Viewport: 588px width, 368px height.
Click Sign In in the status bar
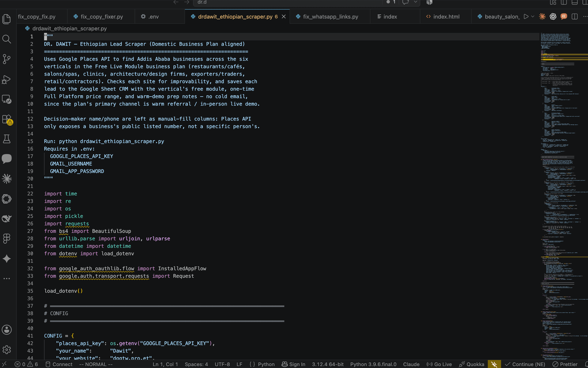point(293,364)
